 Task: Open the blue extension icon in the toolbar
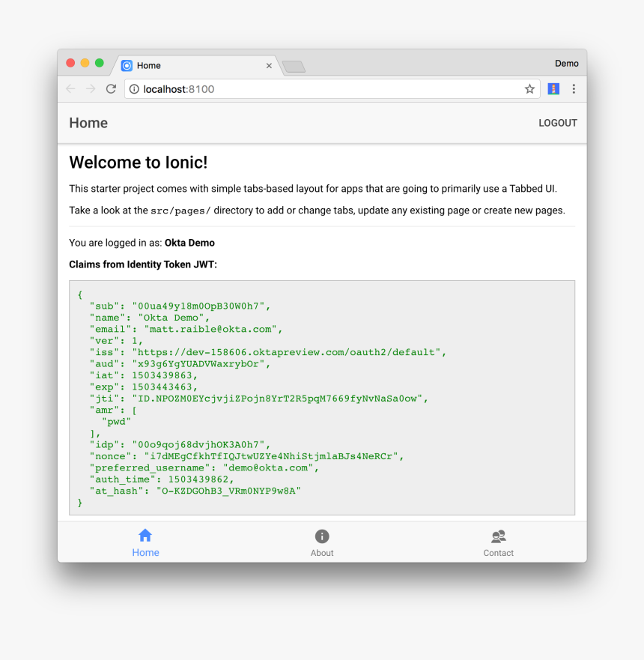pyautogui.click(x=553, y=89)
